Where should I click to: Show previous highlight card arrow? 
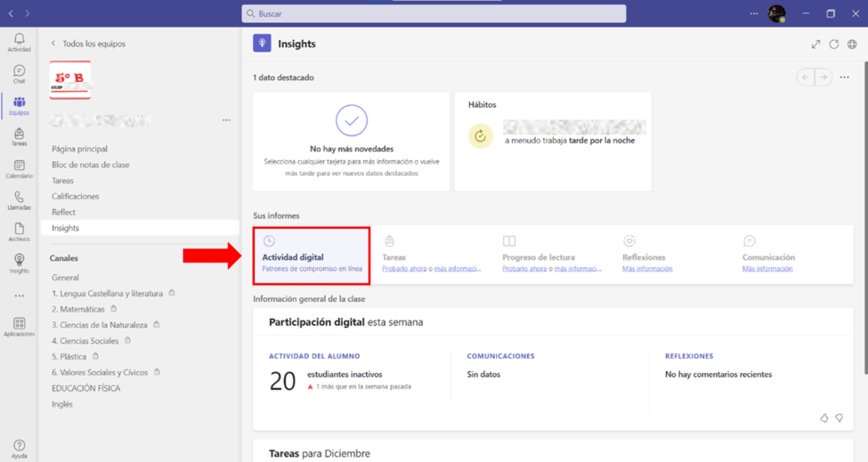tap(806, 77)
